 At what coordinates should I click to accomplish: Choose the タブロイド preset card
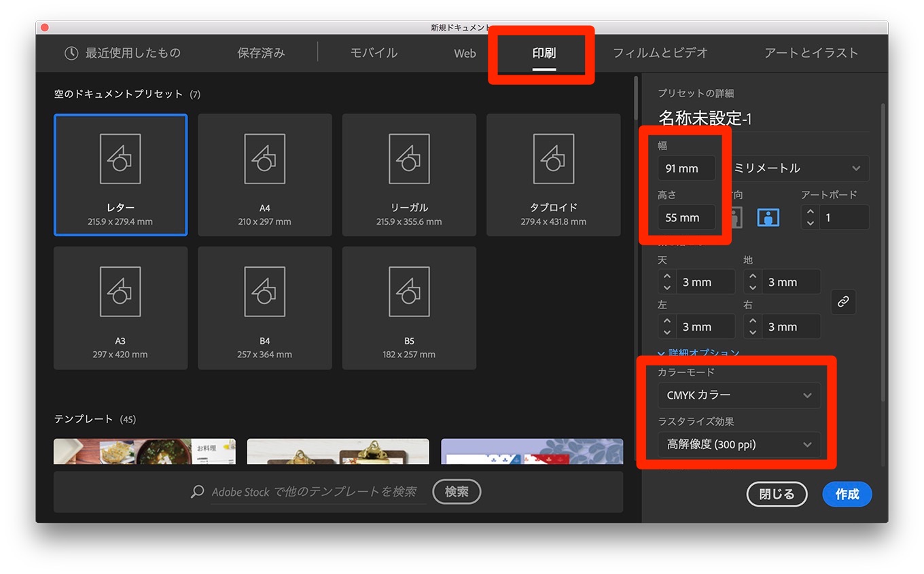point(553,175)
